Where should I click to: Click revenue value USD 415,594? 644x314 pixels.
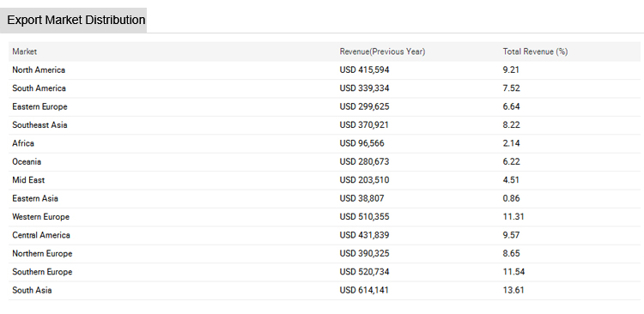click(364, 70)
